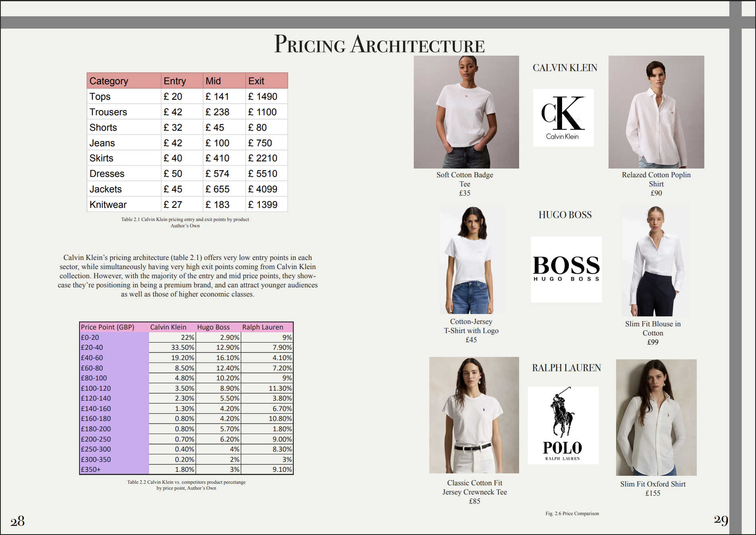Click the HUGO BOSS brand heading

pos(565,215)
